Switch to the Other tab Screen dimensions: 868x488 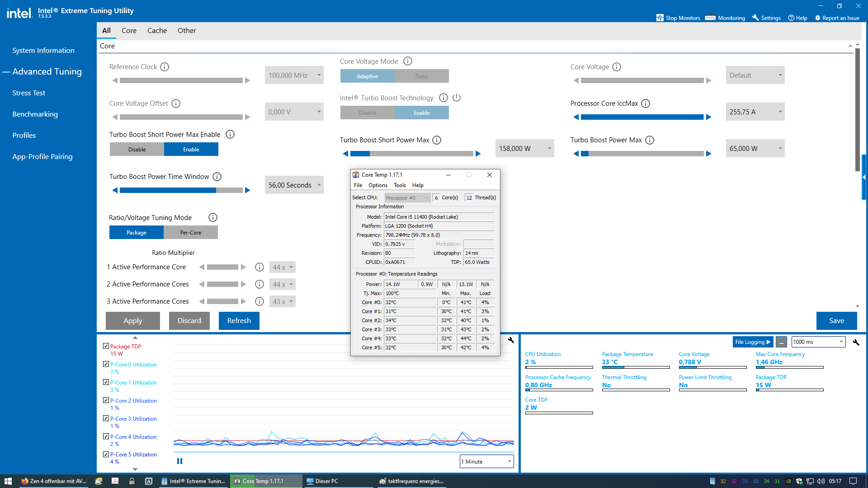(x=187, y=31)
